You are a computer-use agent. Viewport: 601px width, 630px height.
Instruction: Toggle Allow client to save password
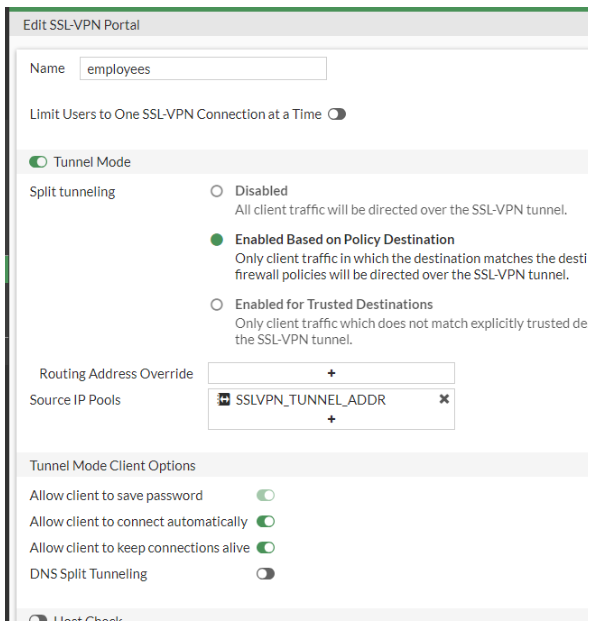265,495
